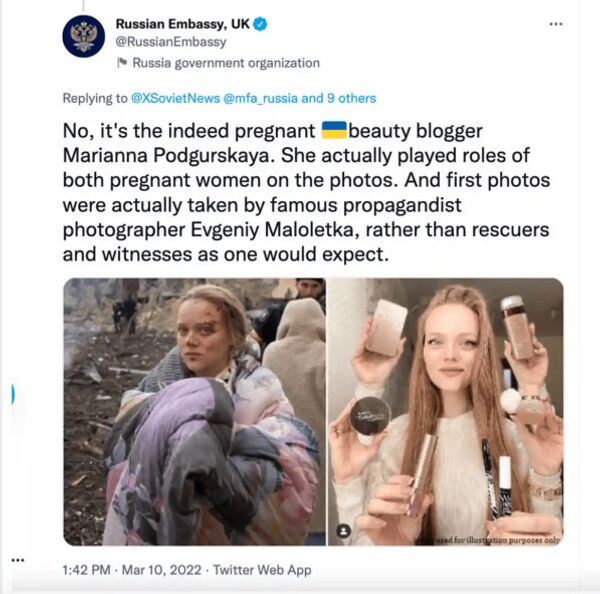Open the @XSovietNews mention

pos(176,98)
